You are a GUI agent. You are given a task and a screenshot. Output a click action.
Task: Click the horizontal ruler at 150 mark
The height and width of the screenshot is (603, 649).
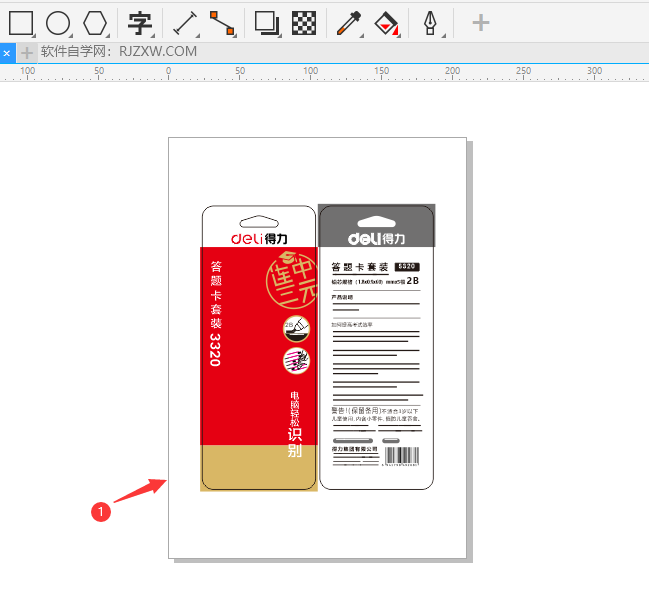tap(382, 72)
